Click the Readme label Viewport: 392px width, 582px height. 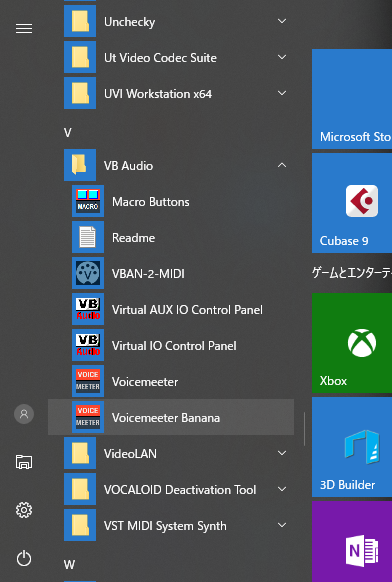coord(134,238)
